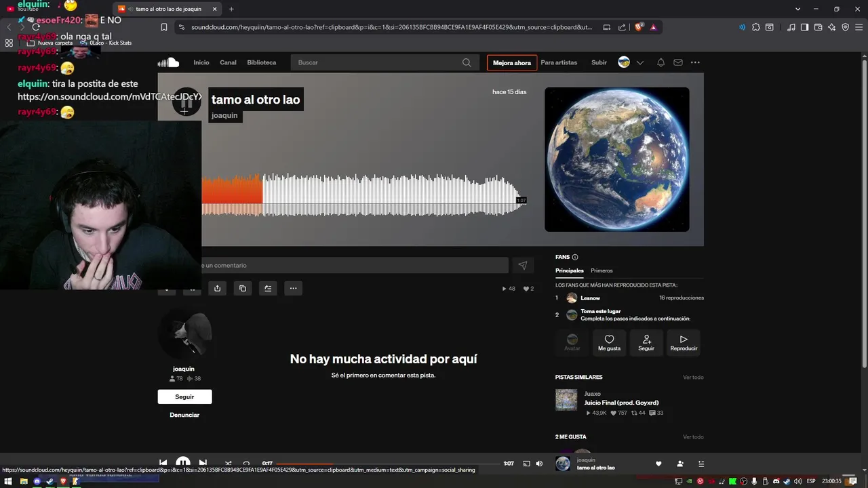Open Lesnow's fan profile
The height and width of the screenshot is (488, 868).
coord(590,298)
